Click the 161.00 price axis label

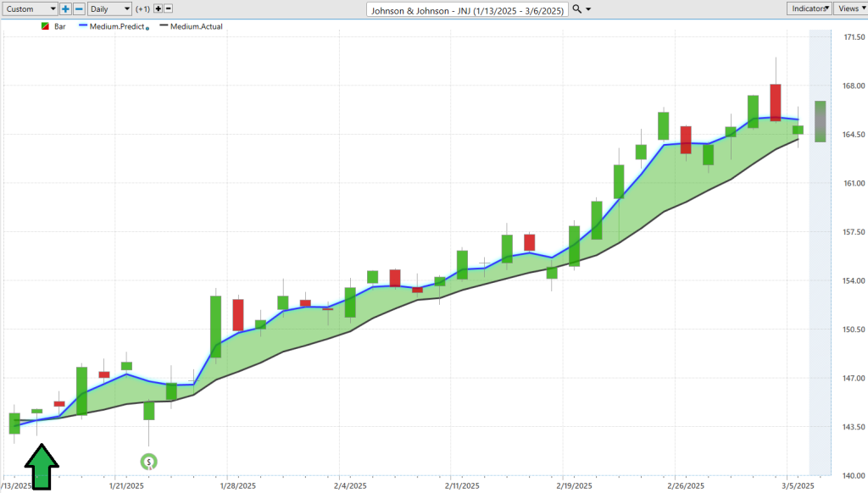854,183
